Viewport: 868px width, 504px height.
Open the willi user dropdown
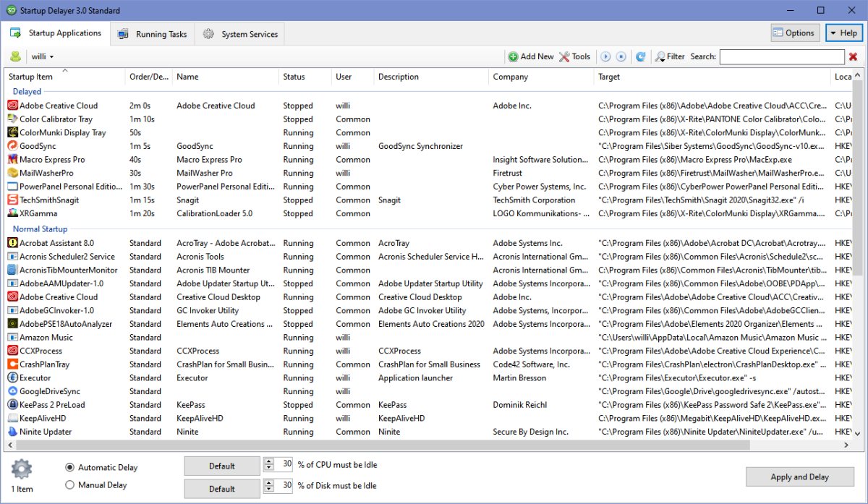tap(43, 56)
